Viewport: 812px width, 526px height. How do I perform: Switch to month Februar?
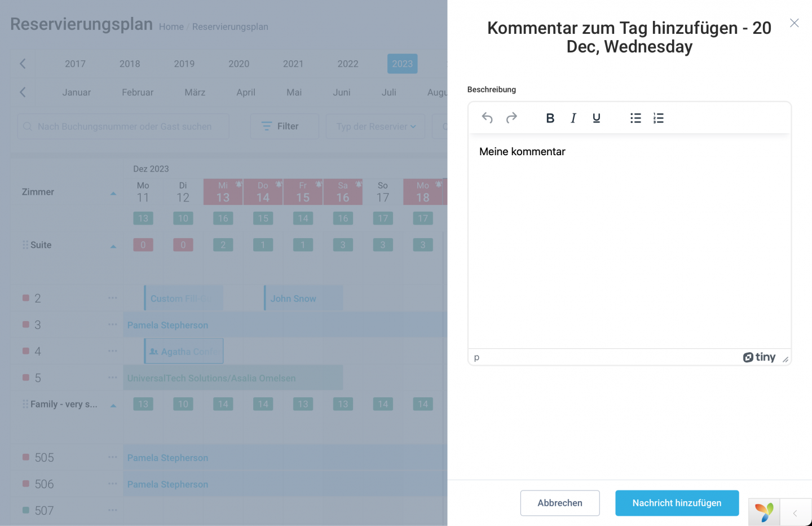pos(138,93)
